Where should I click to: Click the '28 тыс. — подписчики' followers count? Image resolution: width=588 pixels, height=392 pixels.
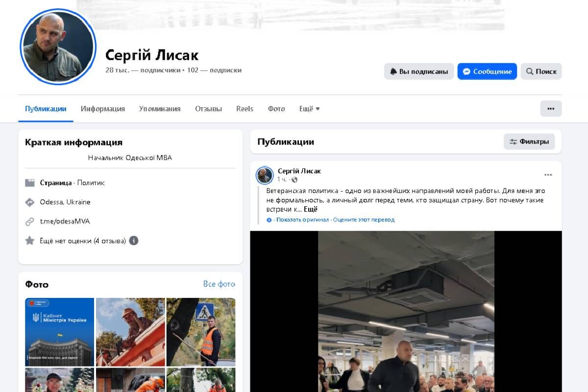pyautogui.click(x=143, y=70)
